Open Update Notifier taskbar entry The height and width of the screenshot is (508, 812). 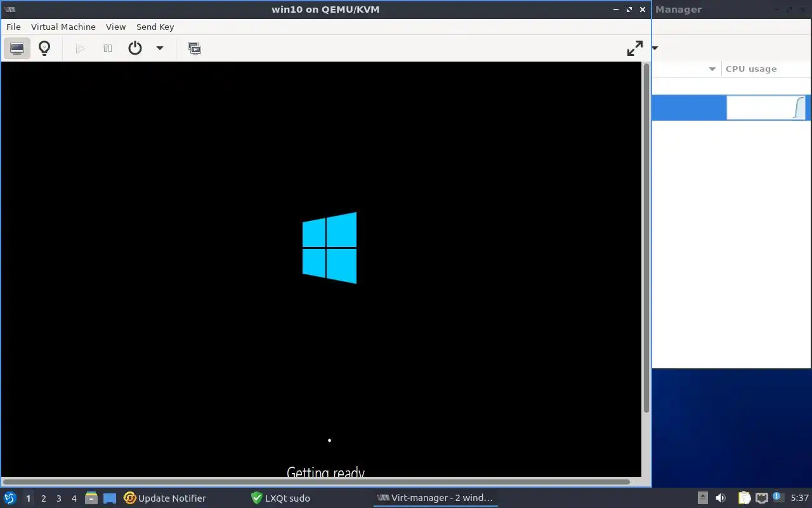point(165,498)
